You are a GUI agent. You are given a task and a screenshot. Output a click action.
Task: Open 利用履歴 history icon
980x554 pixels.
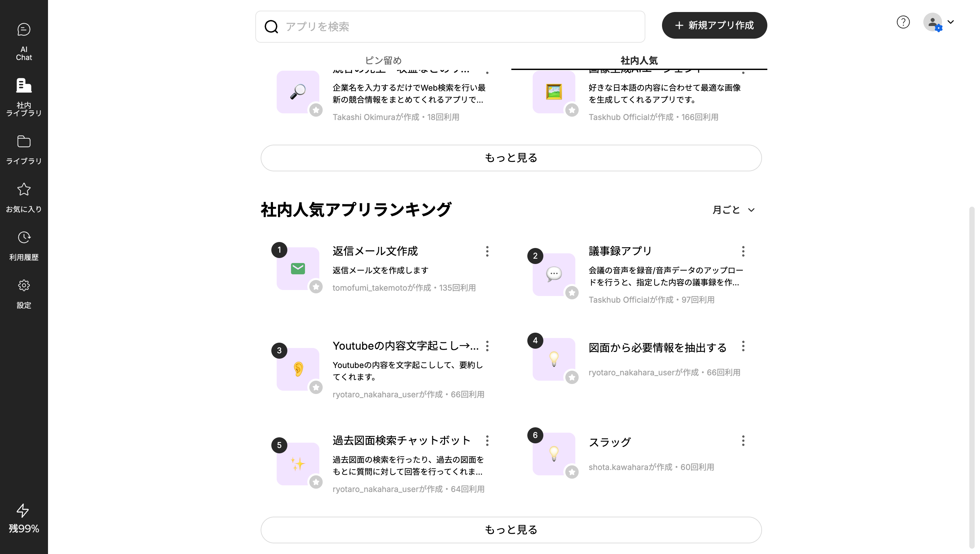[24, 245]
